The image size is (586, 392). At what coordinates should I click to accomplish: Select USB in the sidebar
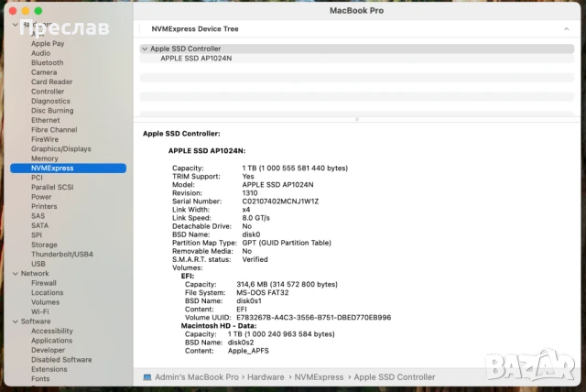coord(38,264)
